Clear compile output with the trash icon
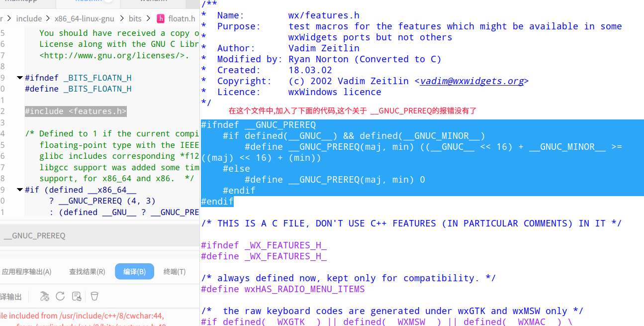 coord(94,296)
